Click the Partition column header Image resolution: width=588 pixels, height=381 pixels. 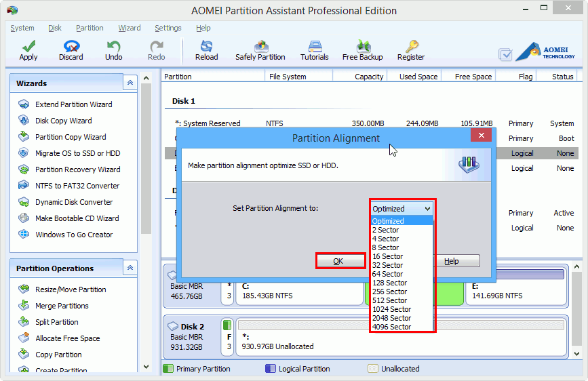coord(214,77)
